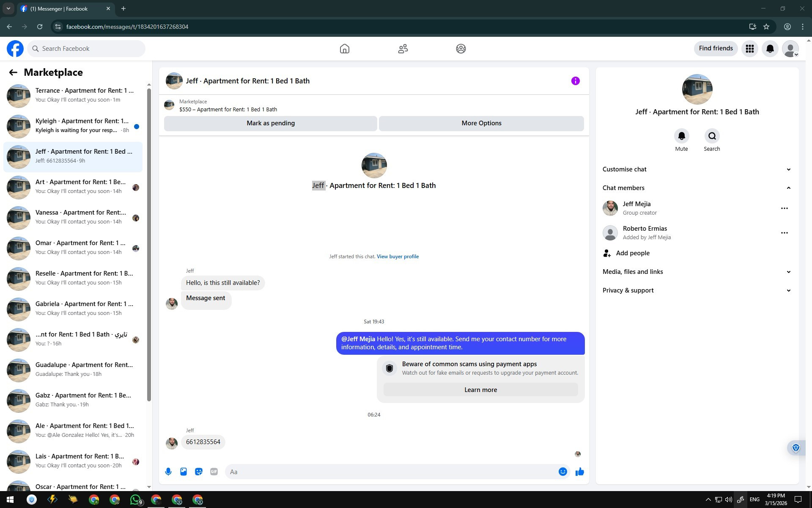Screen dimensions: 812x508
Task: Click the Mark as pending button
Action: point(271,123)
